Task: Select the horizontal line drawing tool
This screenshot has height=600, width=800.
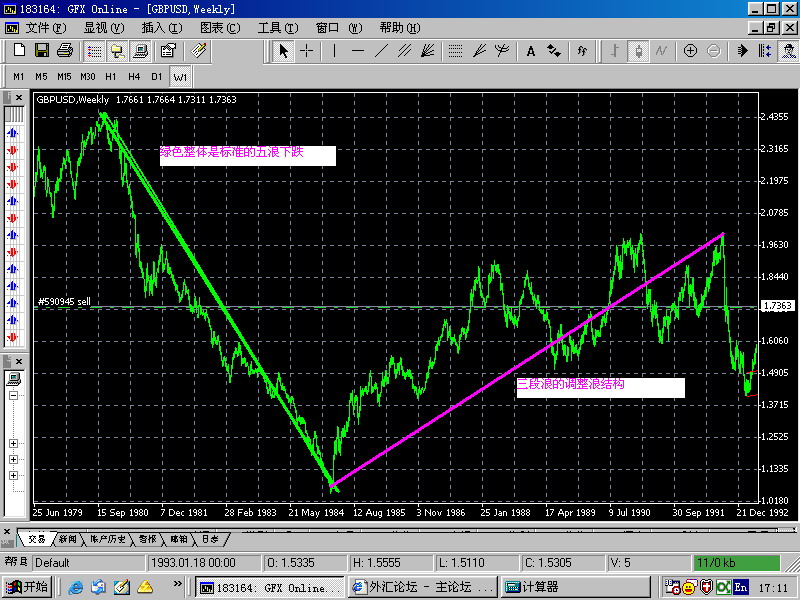Action: 357,50
